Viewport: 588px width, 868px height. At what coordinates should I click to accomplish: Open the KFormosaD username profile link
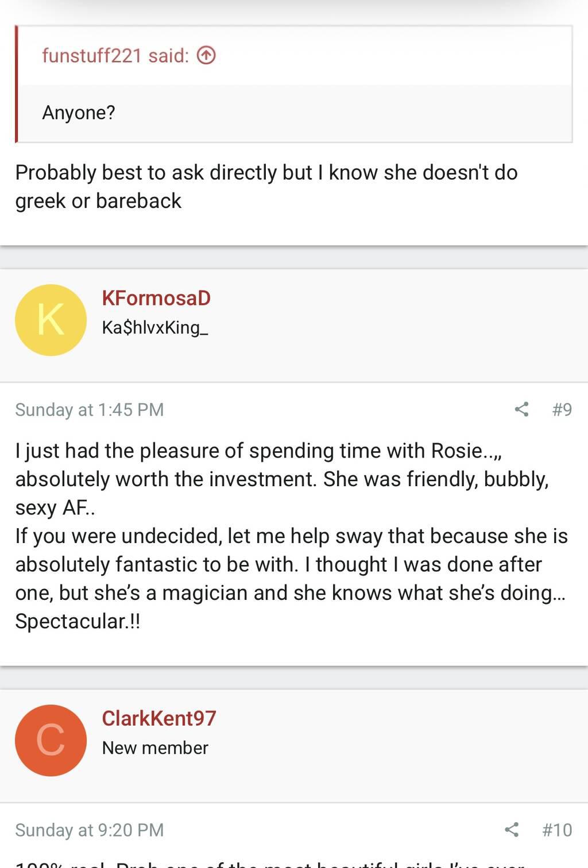[156, 298]
